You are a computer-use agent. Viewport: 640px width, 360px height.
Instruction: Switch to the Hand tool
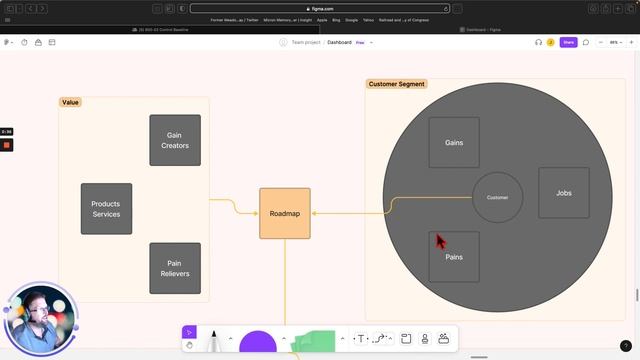click(x=189, y=345)
